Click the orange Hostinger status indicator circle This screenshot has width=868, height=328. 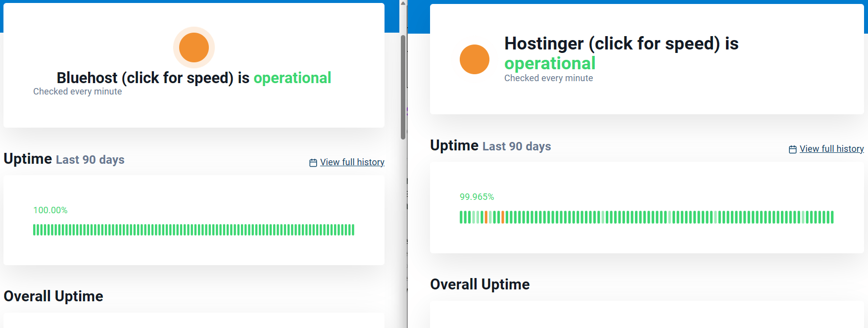pos(475,59)
